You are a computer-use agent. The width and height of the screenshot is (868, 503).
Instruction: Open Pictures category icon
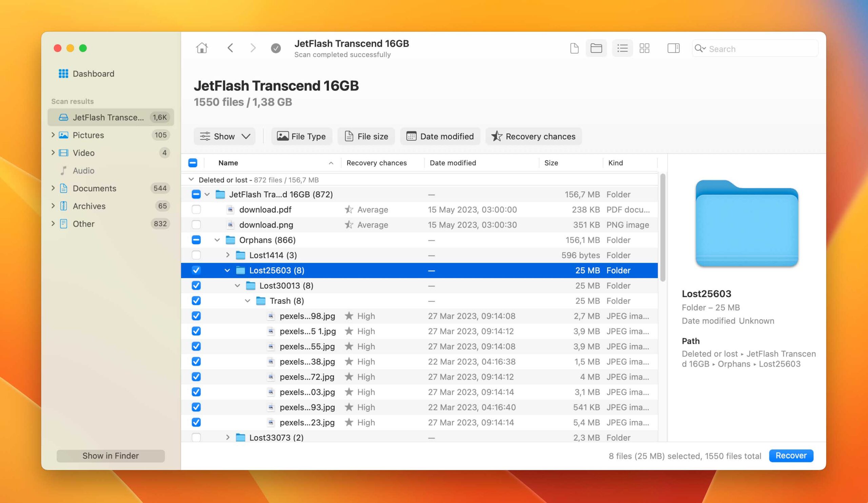(63, 135)
